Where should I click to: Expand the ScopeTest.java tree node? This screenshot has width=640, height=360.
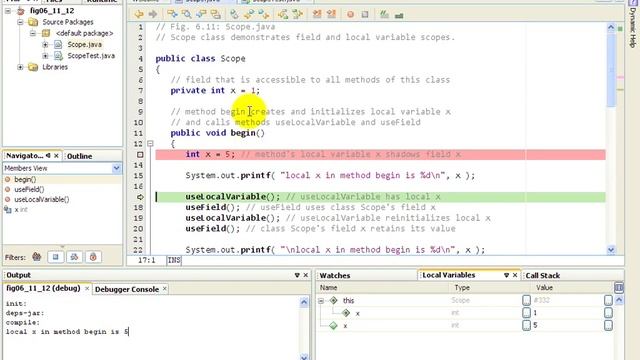(45, 56)
